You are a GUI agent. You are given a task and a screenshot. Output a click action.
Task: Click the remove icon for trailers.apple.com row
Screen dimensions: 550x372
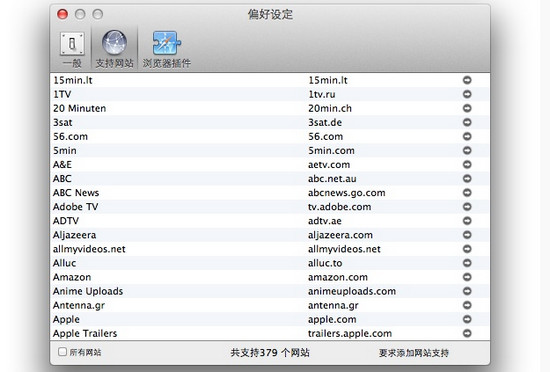point(467,333)
